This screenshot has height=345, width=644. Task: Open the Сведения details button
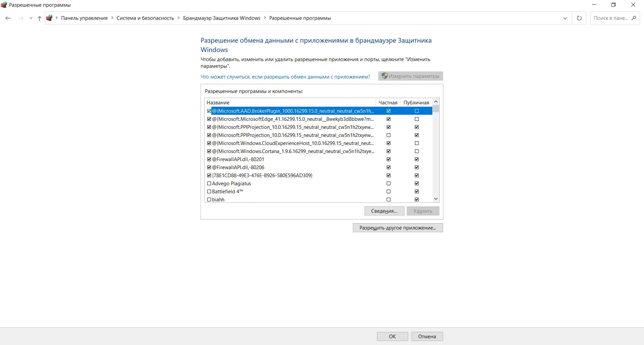pyautogui.click(x=384, y=211)
